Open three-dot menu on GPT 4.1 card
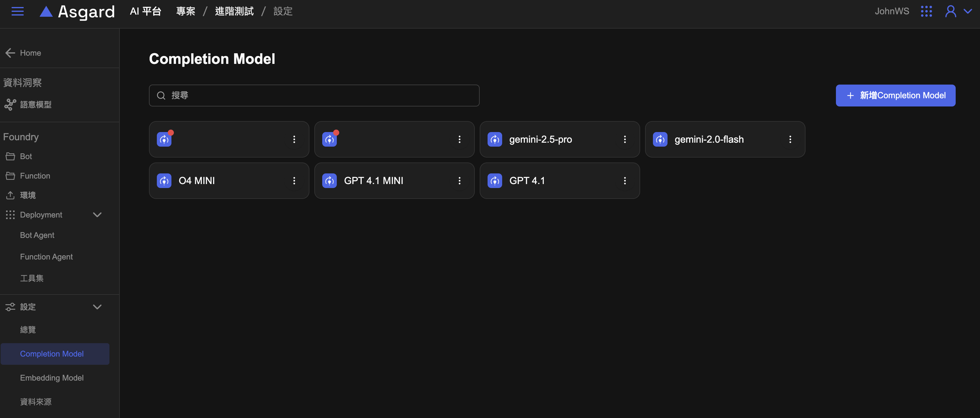Screen dimensions: 980x418 (625, 181)
